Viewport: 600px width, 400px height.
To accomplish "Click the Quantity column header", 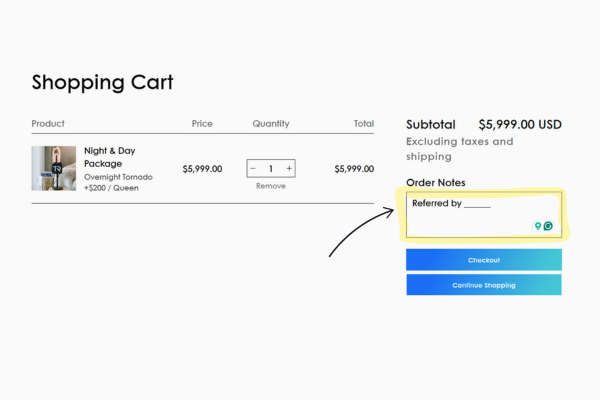I will tap(271, 124).
